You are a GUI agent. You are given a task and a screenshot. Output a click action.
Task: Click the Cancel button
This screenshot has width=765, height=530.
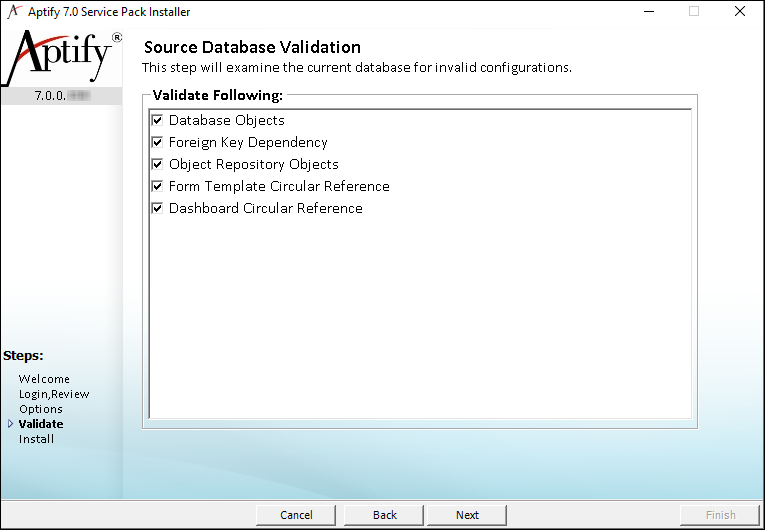click(296, 515)
